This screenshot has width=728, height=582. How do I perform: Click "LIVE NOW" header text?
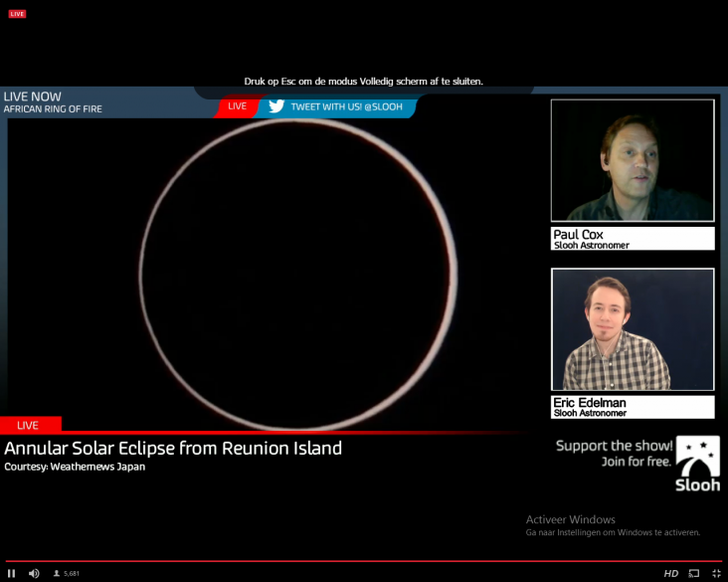pyautogui.click(x=33, y=97)
